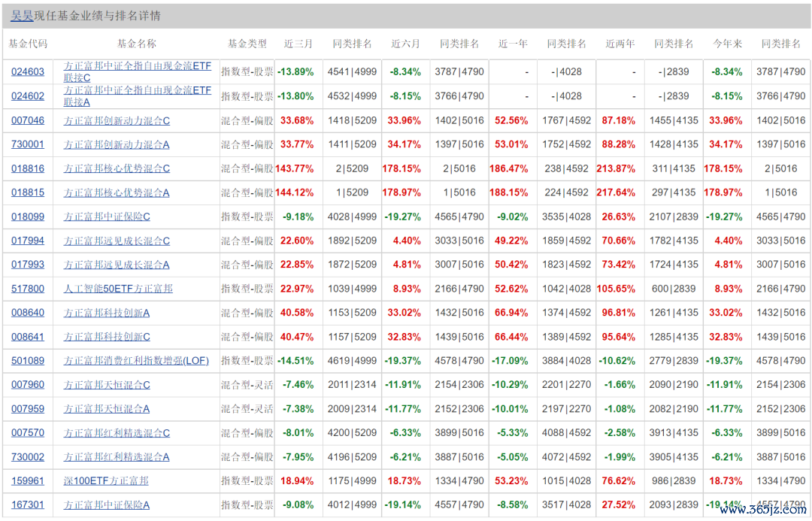Open 方正富邦科技创新A fund link
This screenshot has height=521, width=812.
107,313
